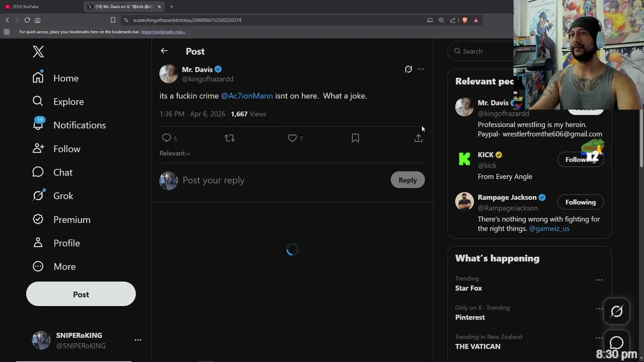Open more options for Pinterest trend

click(599, 309)
